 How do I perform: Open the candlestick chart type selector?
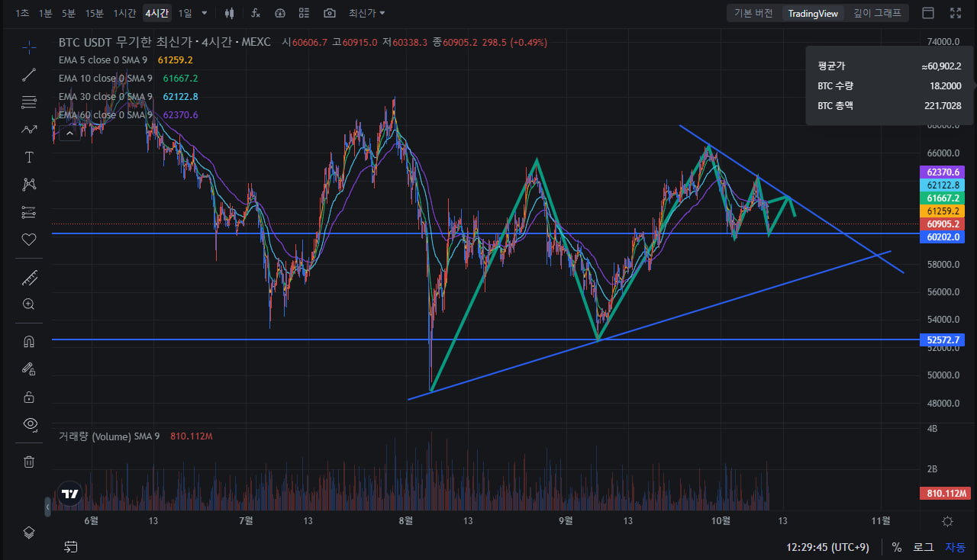(x=230, y=13)
